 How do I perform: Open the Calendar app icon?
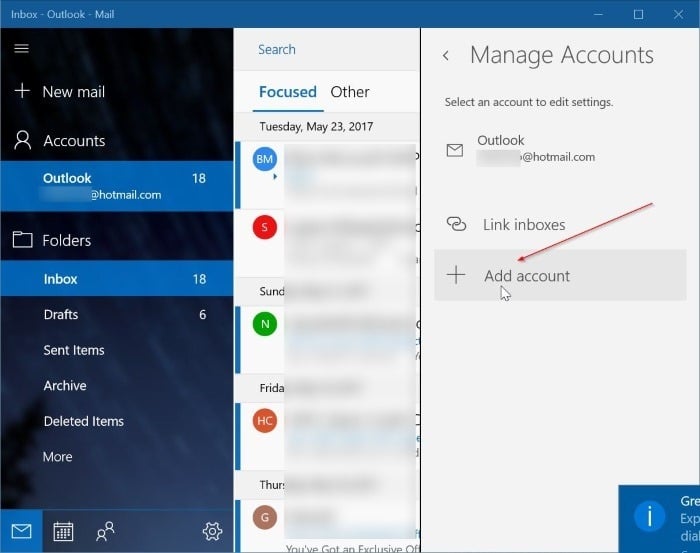[x=63, y=531]
